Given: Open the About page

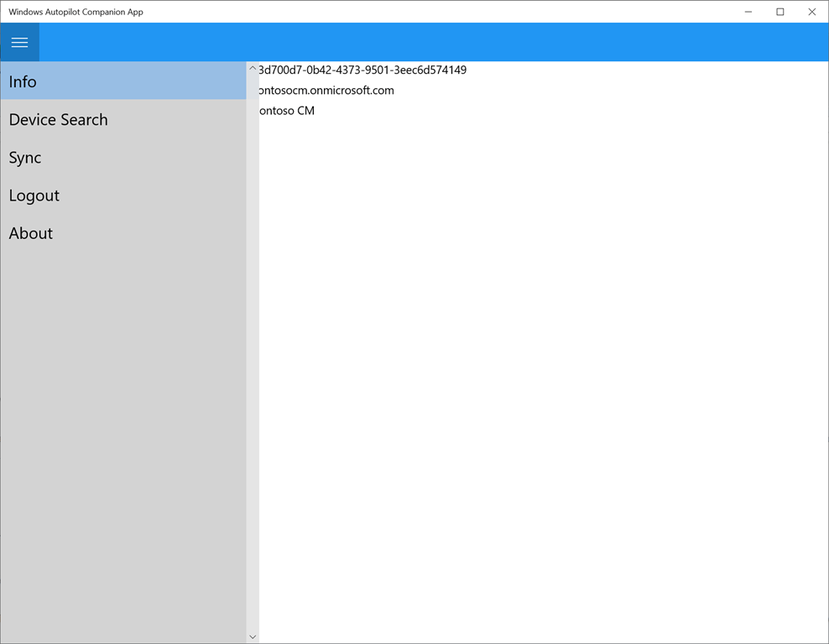Looking at the screenshot, I should [30, 232].
